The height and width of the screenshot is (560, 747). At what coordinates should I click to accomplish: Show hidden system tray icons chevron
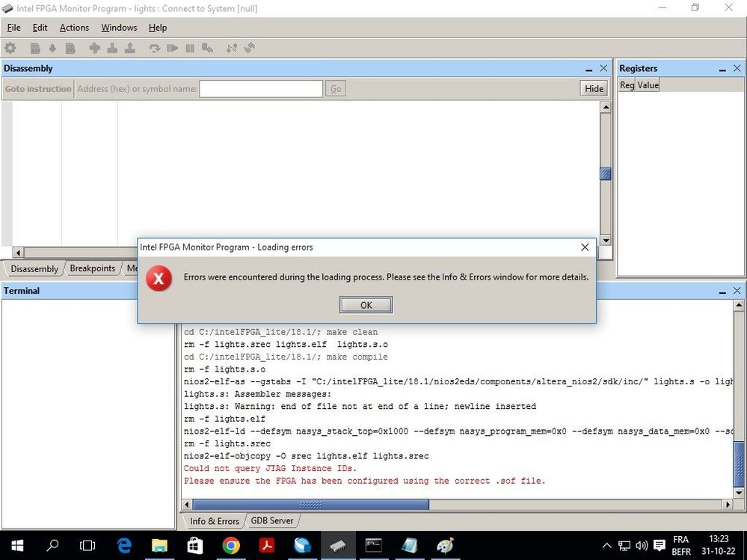[606, 546]
